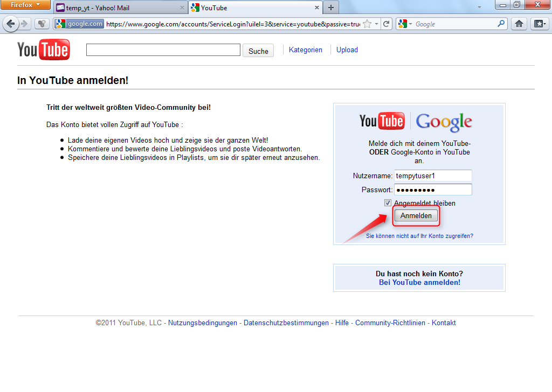The image size is (552, 392).
Task: Click the YouTube logo
Action: tap(43, 50)
